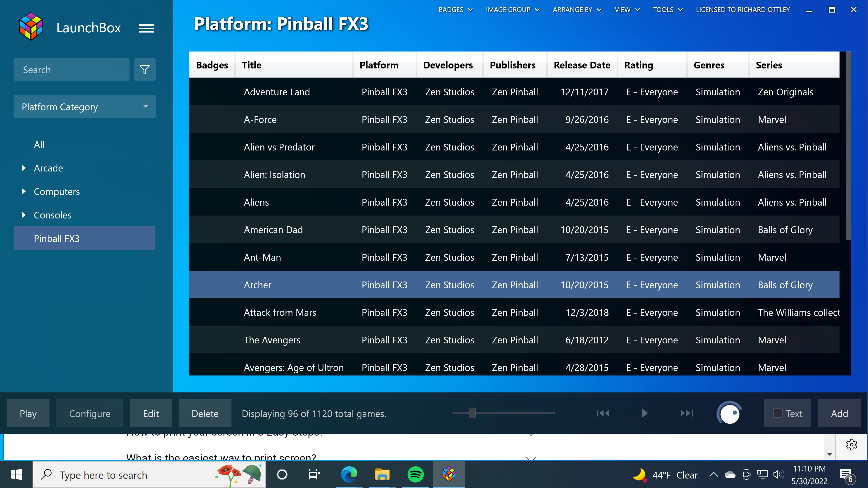The width and height of the screenshot is (868, 488).
Task: Open the LaunchBox hamburger menu
Action: pos(146,28)
